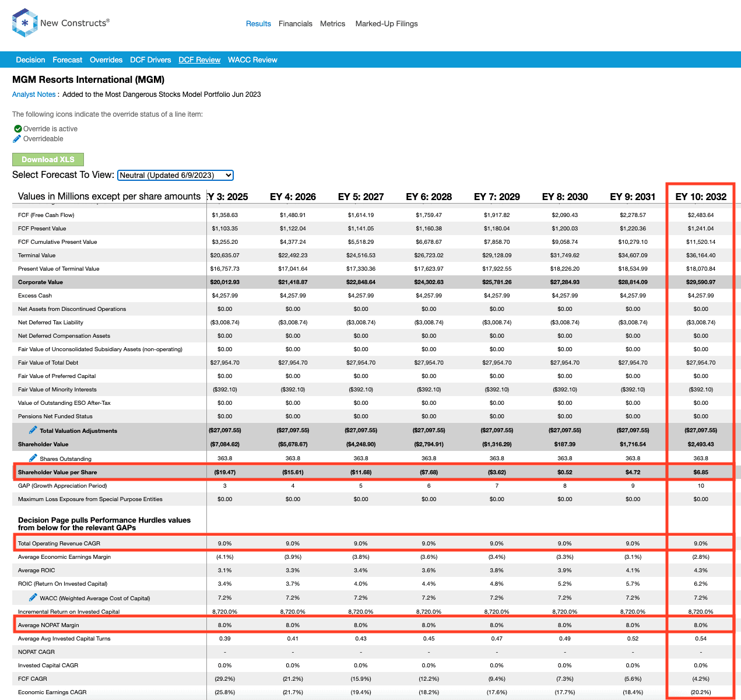Select Shareholder Value $187.39 for 2030
Viewport: 741px width, 700px height.
(565, 444)
